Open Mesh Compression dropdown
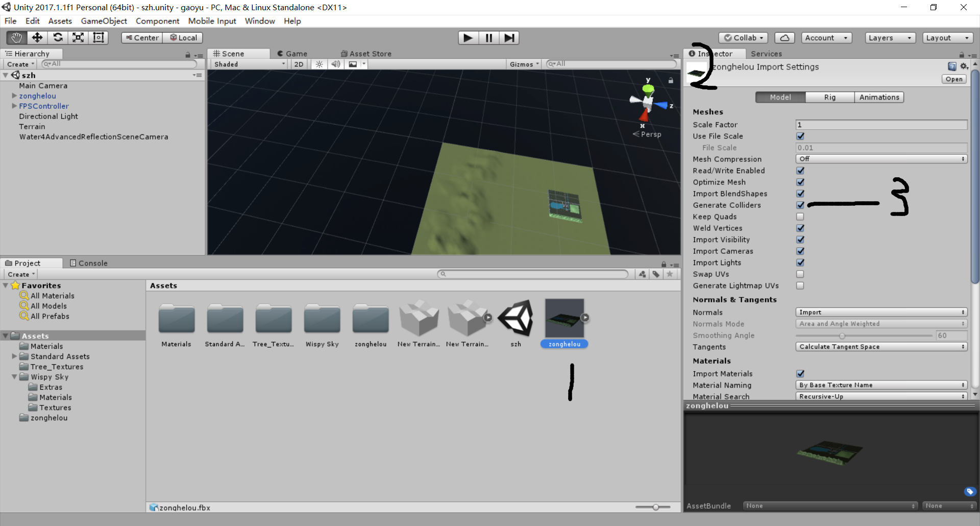The height and width of the screenshot is (526, 980). [881, 159]
